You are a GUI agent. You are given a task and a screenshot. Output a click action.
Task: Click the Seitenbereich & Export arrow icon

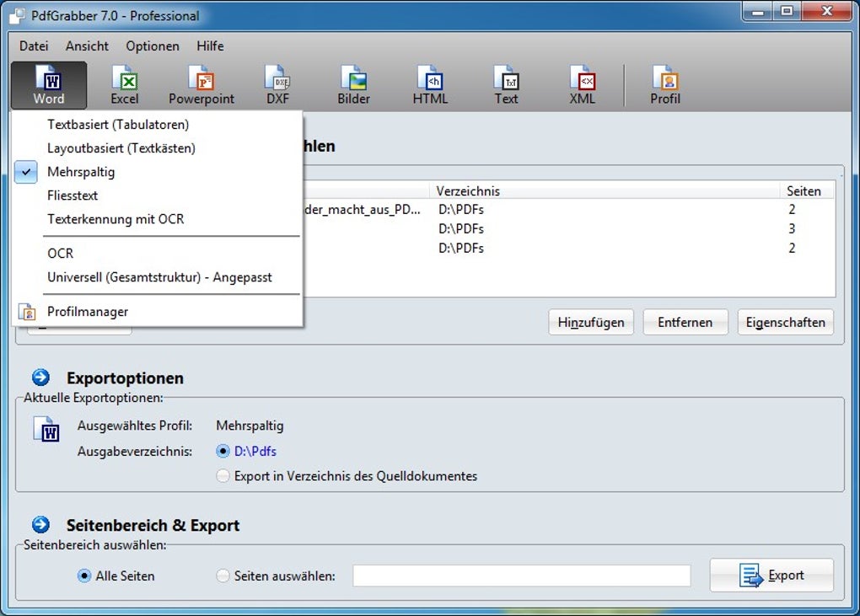click(40, 524)
